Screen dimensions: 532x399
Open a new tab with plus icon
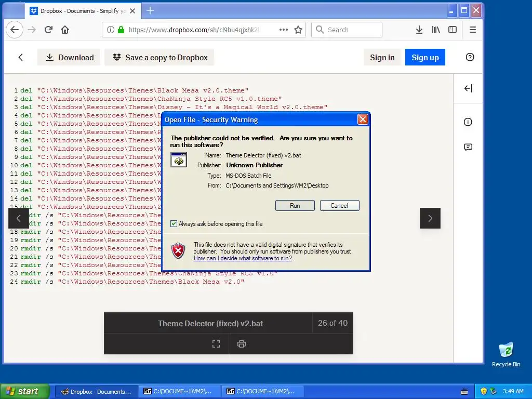tap(150, 11)
